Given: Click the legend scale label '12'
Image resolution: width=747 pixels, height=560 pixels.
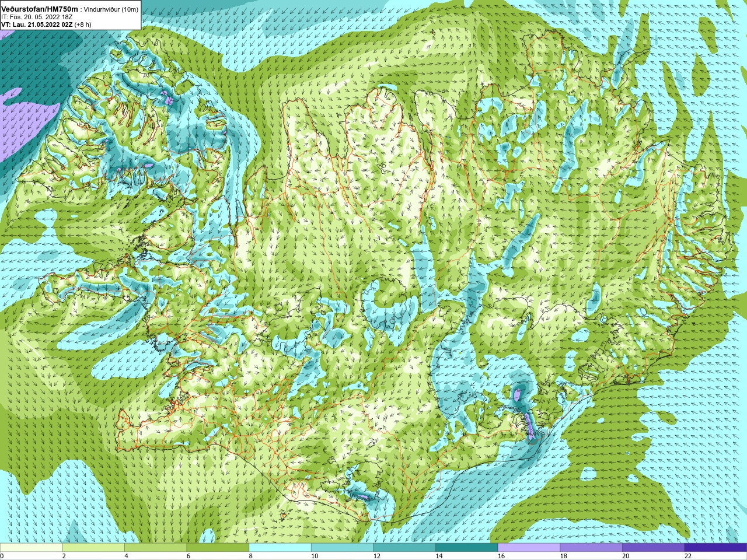Looking at the screenshot, I should coord(377,556).
